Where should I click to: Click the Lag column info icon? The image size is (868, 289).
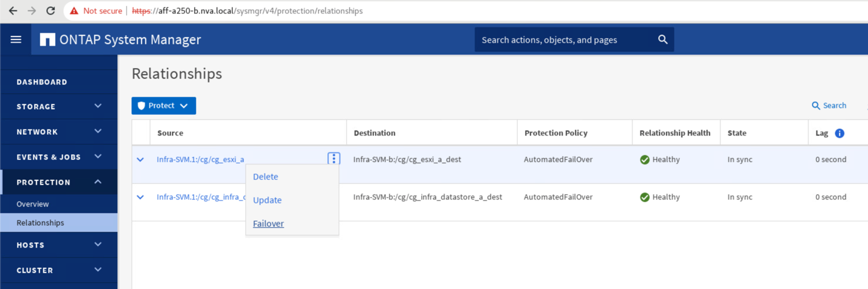click(839, 133)
